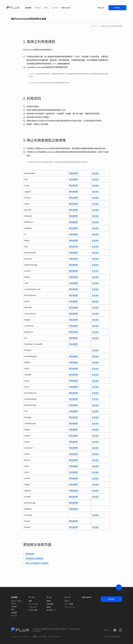This screenshot has width=133, height=644.
Task: Click 選擇退出 for Parrable
Action: (95, 350)
